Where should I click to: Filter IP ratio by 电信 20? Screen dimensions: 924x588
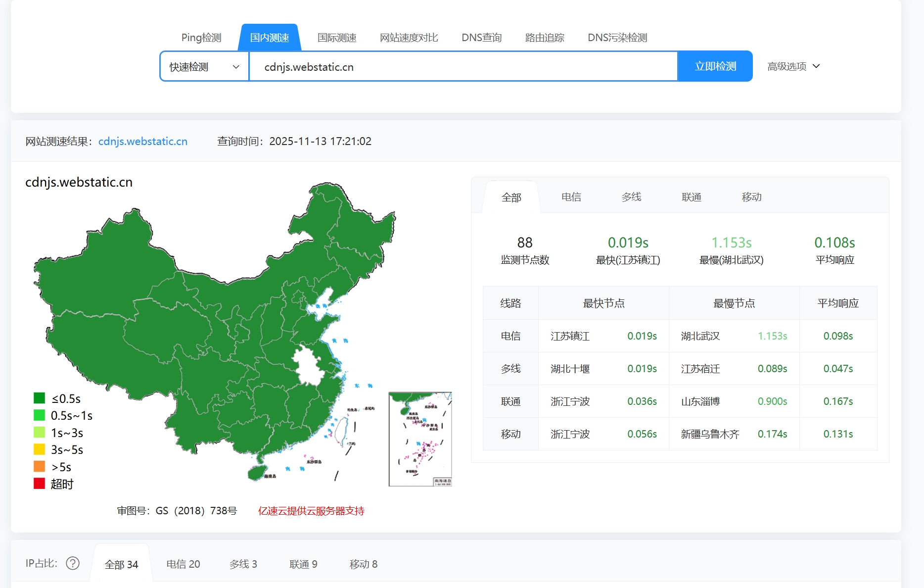[183, 564]
